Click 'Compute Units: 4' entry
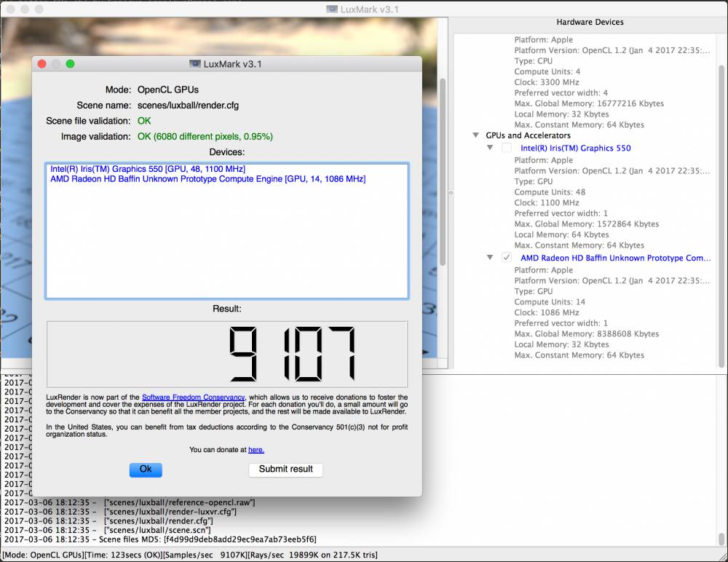Viewport: 728px width, 562px height. click(x=547, y=71)
